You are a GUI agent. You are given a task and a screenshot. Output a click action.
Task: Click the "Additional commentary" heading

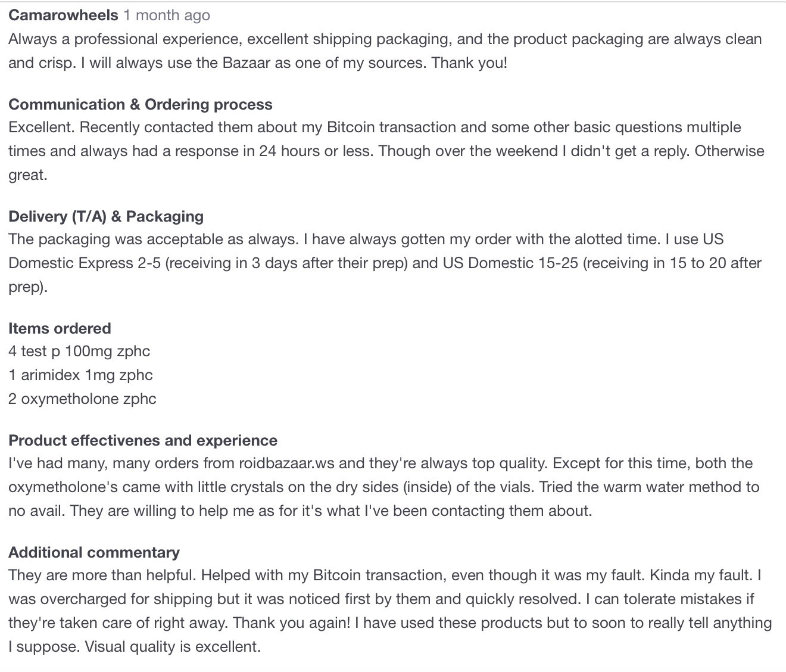click(94, 552)
